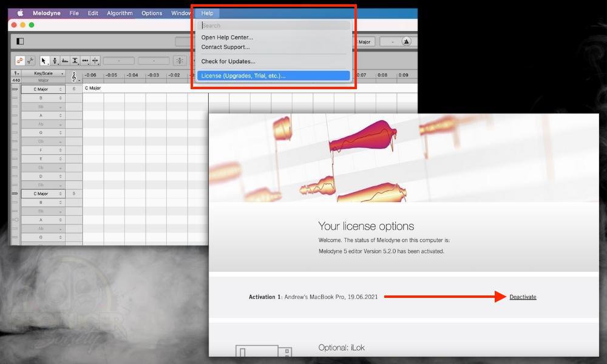This screenshot has height=364, width=607.
Task: Switch to note blob edit mode icon
Action: pyautogui.click(x=20, y=61)
